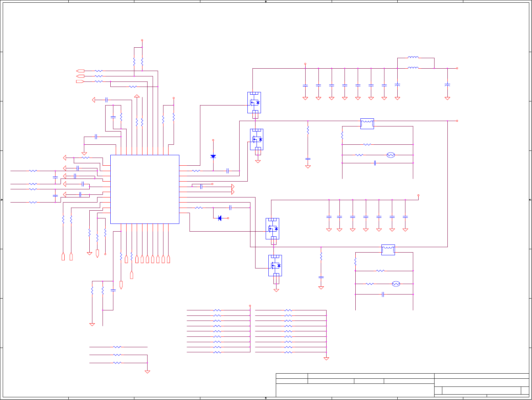
Task: Select the upward power arrow above the IC
Action: [137, 96]
